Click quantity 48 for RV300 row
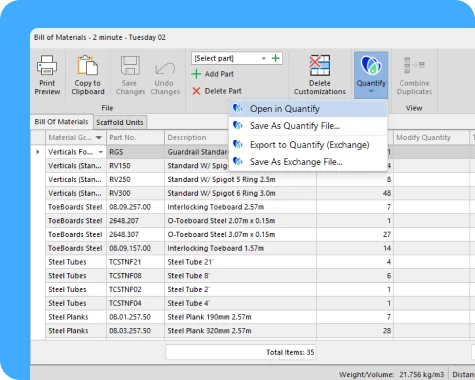This screenshot has width=475, height=380. tap(355, 193)
